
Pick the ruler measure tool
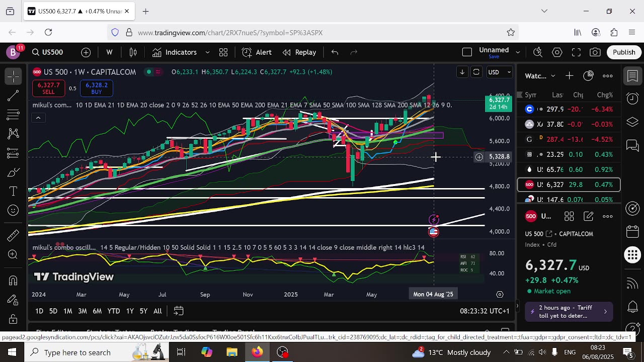13,235
